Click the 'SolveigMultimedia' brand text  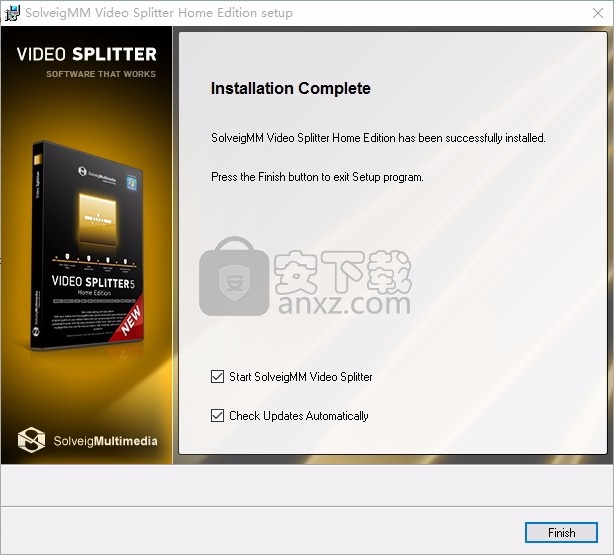pyautogui.click(x=105, y=441)
